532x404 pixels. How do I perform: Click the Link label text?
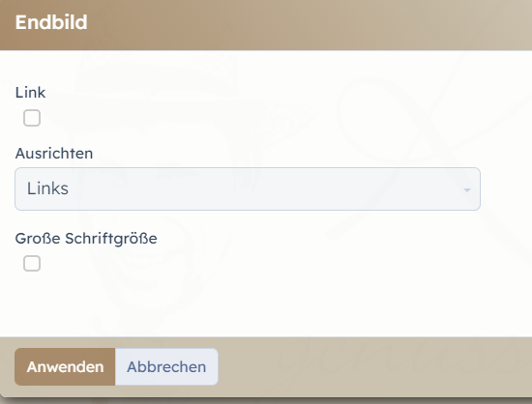30,92
